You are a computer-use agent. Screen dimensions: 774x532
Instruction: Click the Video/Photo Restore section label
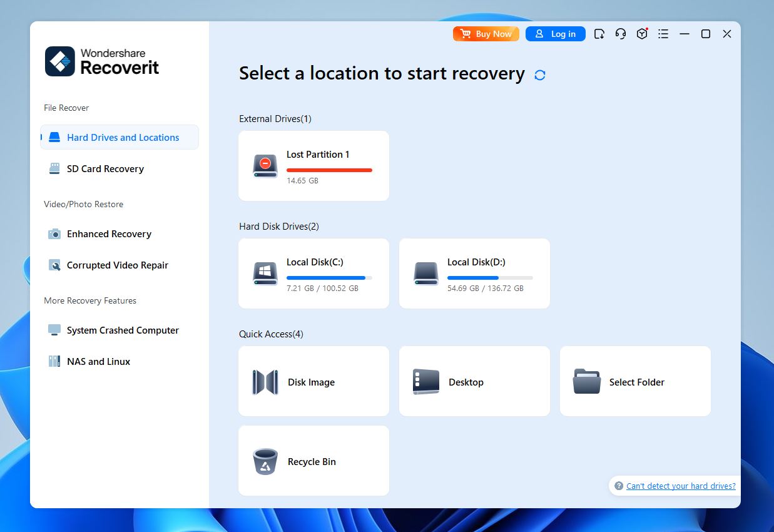pyautogui.click(x=83, y=205)
